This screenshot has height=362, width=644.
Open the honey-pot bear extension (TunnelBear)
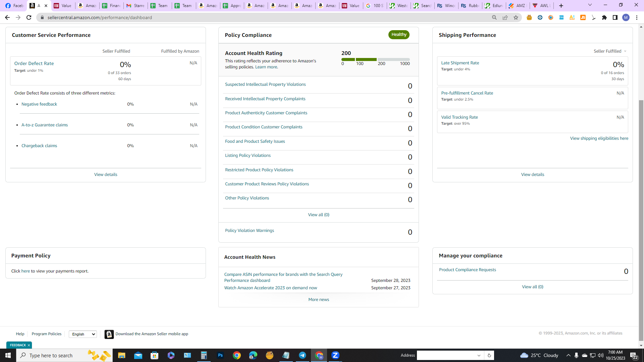coord(529,17)
